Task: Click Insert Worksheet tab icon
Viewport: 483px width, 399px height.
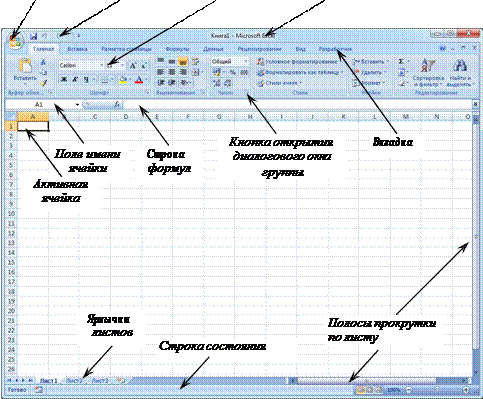Action: [121, 380]
